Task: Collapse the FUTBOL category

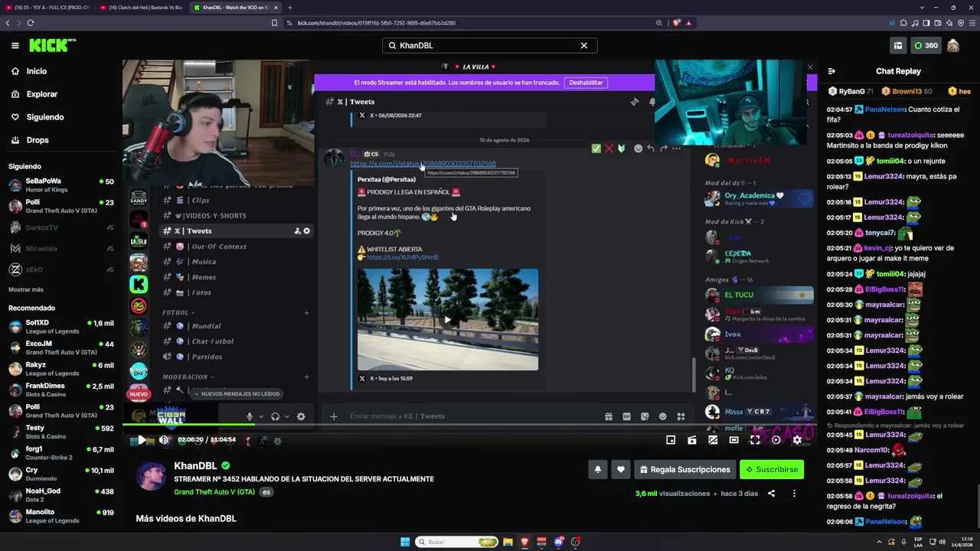Action: click(x=178, y=312)
